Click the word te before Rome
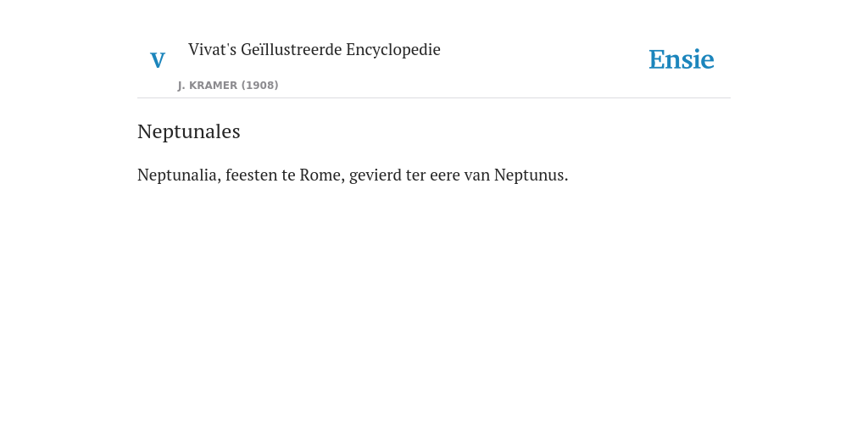This screenshot has height=434, width=868. point(289,175)
